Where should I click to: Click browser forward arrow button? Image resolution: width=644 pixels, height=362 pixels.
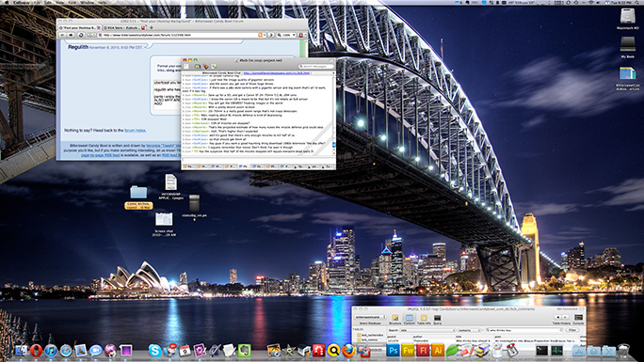(71, 35)
